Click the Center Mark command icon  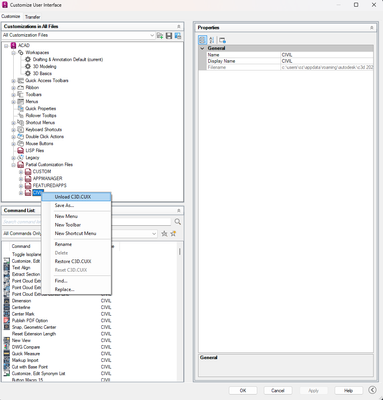coord(7,314)
